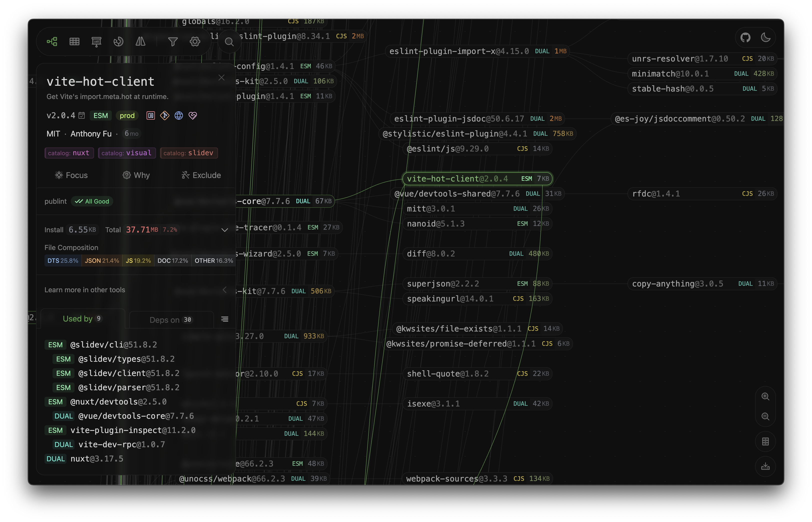Open the package homepage globe icon
This screenshot has width=812, height=522.
pyautogui.click(x=178, y=115)
